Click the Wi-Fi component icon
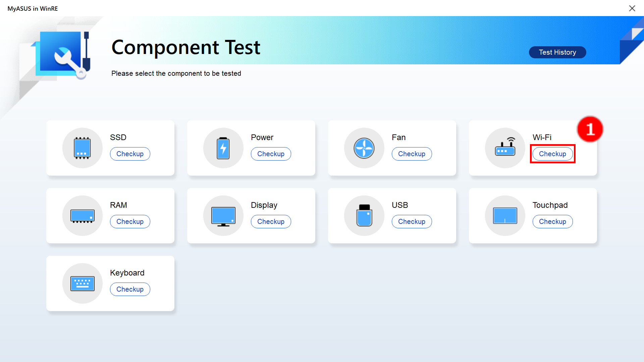Image resolution: width=644 pixels, height=362 pixels. tap(505, 147)
